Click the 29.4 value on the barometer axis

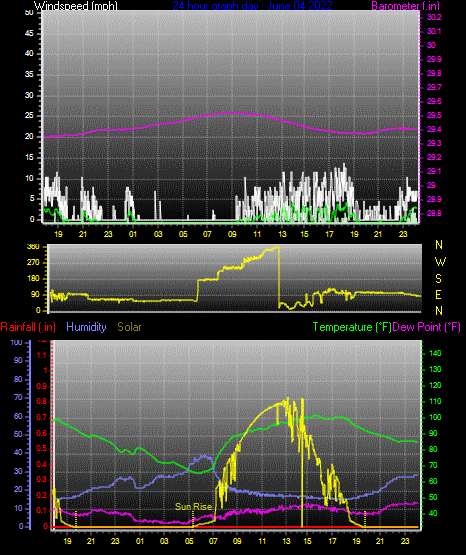(x=434, y=129)
